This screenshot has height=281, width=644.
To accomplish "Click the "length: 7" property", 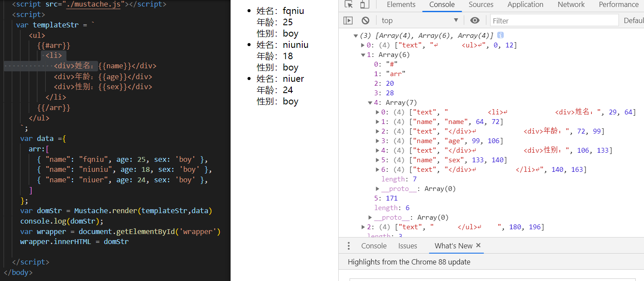I will [399, 179].
